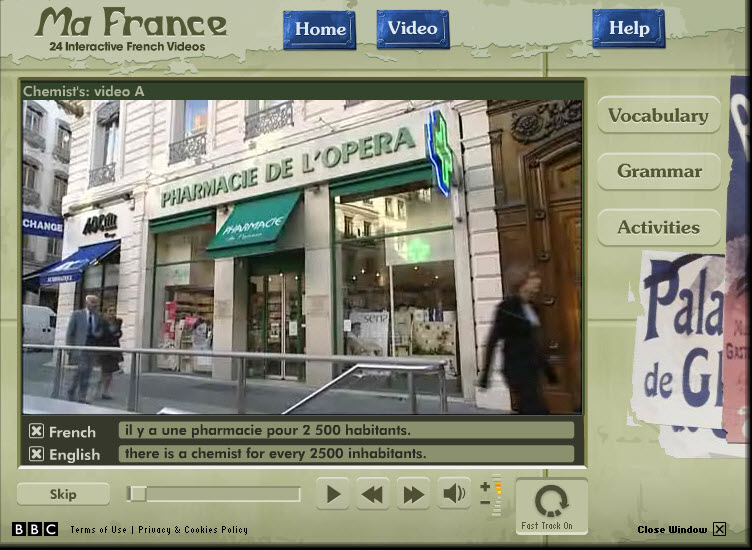Click the Skip button
The width and height of the screenshot is (752, 550).
pos(63,494)
